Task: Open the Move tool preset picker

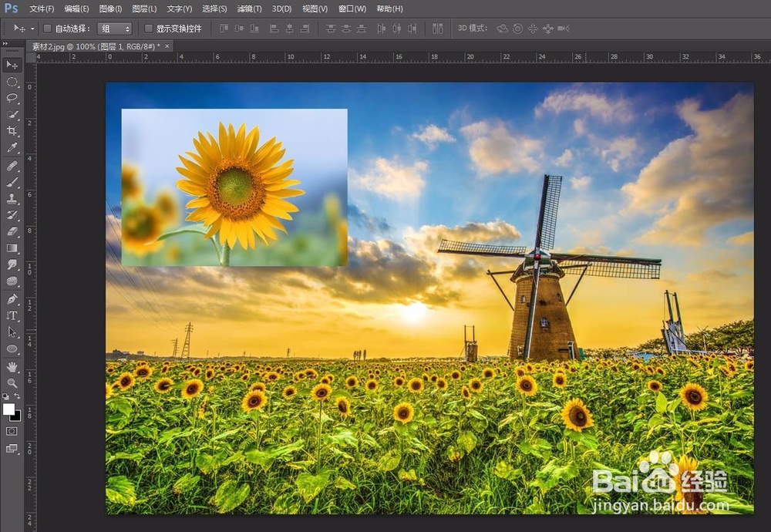Action: pyautogui.click(x=32, y=29)
